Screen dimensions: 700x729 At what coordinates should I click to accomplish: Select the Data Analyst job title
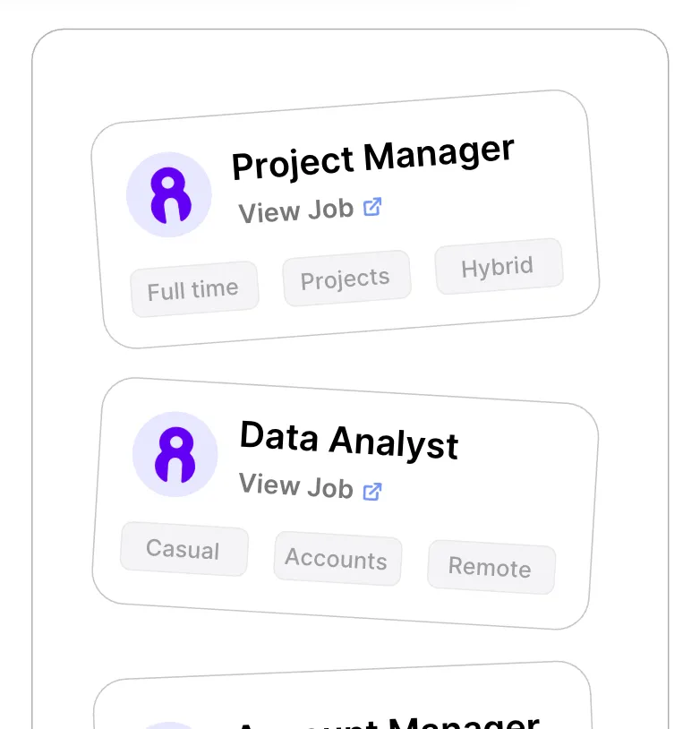tap(349, 441)
